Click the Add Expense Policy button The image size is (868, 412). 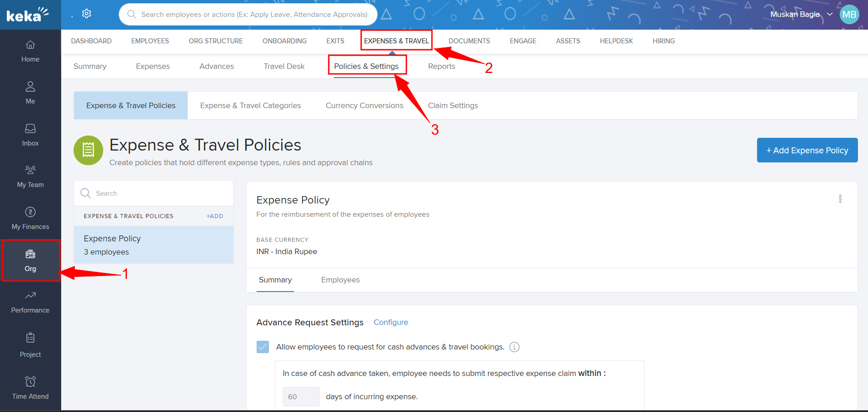click(807, 150)
